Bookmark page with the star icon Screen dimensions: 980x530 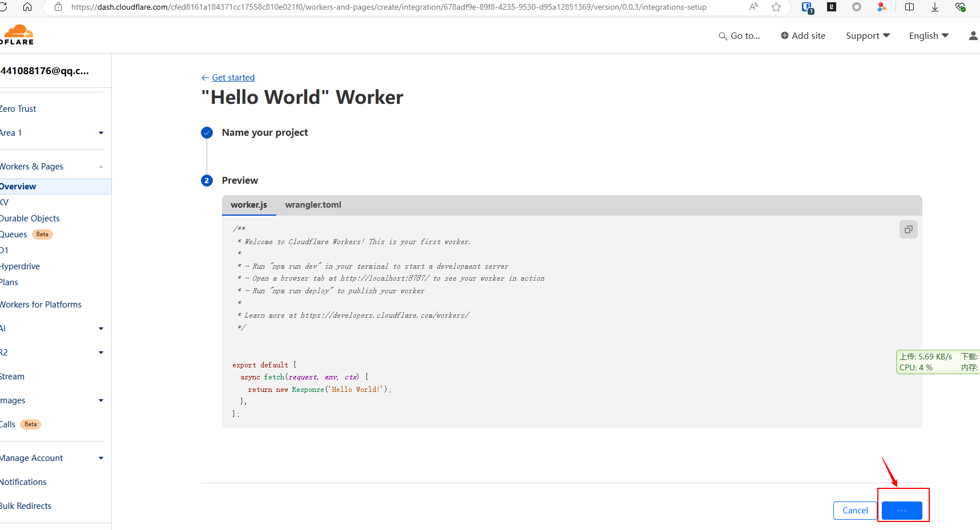click(776, 7)
